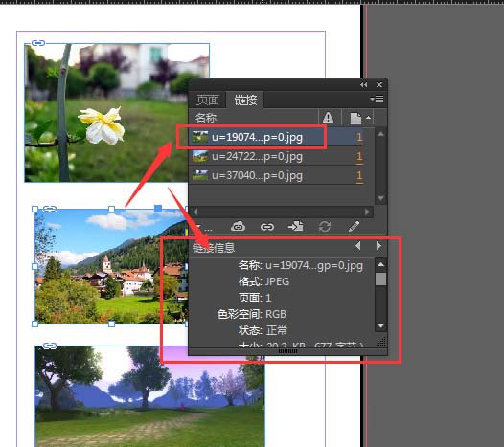Click the 状态: 正常 info line
This screenshot has height=447, width=504.
click(x=263, y=330)
